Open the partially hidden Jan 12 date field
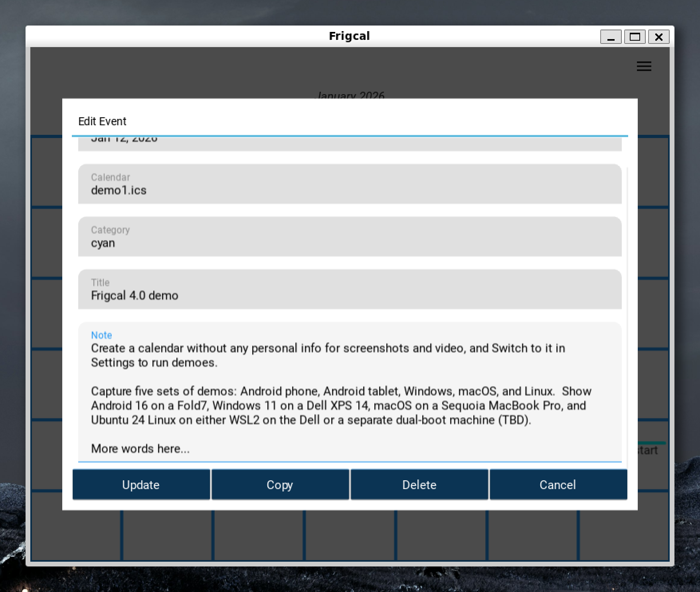 pos(350,143)
